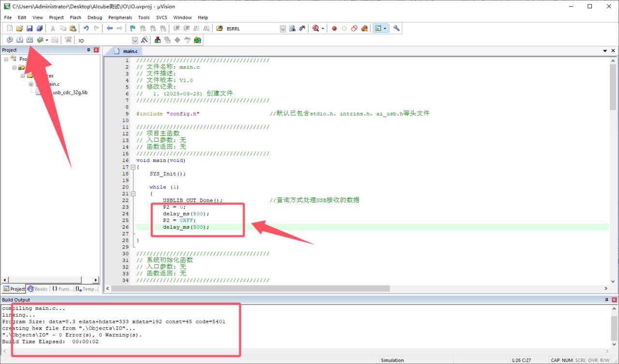
Task: Click the Translate current file icon
Action: pyautogui.click(x=10, y=40)
